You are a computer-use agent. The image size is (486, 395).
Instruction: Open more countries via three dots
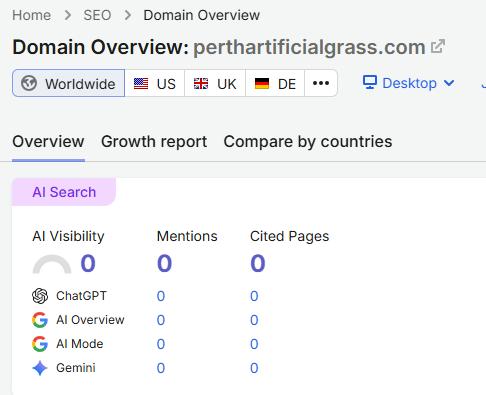click(x=321, y=83)
